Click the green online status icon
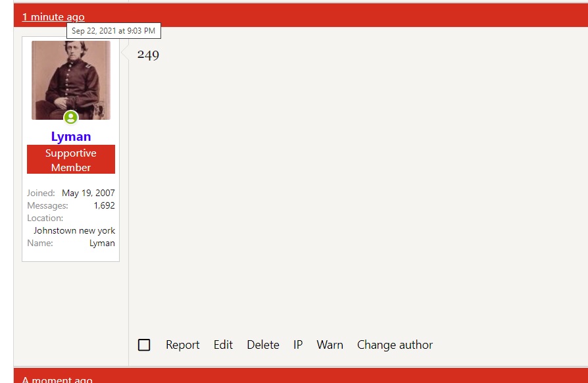The height and width of the screenshot is (383, 588). (70, 118)
